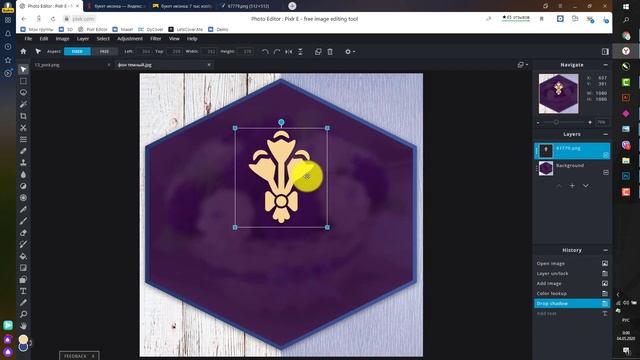Image resolution: width=640 pixels, height=360 pixels.
Task: Select the Liquify tool
Action: pyautogui.click(x=23, y=140)
